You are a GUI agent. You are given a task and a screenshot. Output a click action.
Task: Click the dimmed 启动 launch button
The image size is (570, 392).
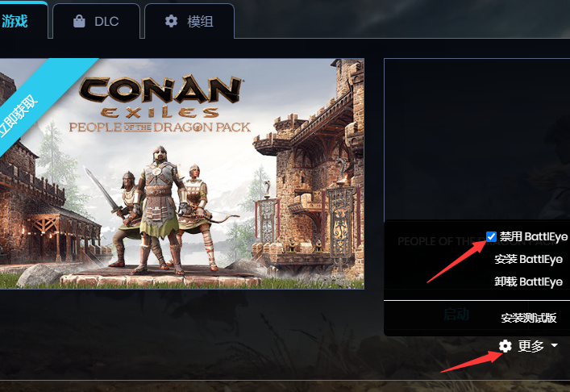(456, 315)
